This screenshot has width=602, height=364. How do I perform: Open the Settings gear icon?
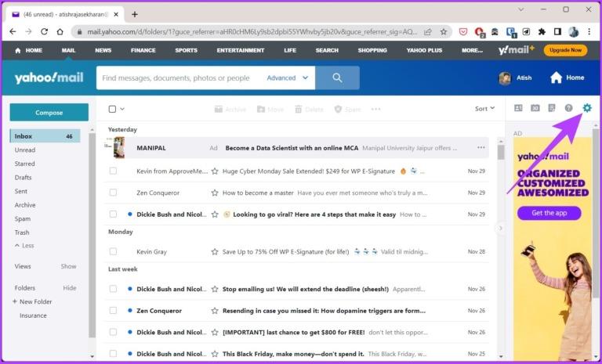coord(586,108)
